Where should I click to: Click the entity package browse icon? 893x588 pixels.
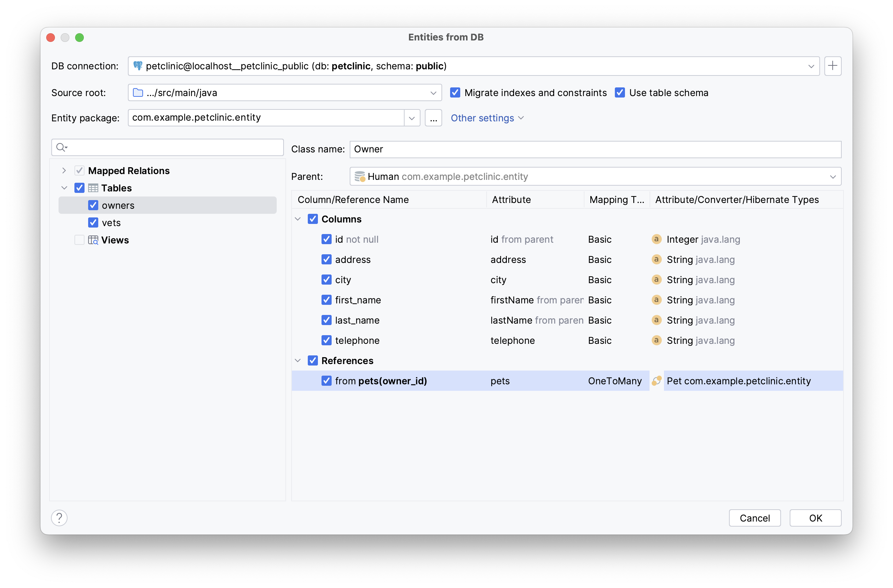pos(432,118)
